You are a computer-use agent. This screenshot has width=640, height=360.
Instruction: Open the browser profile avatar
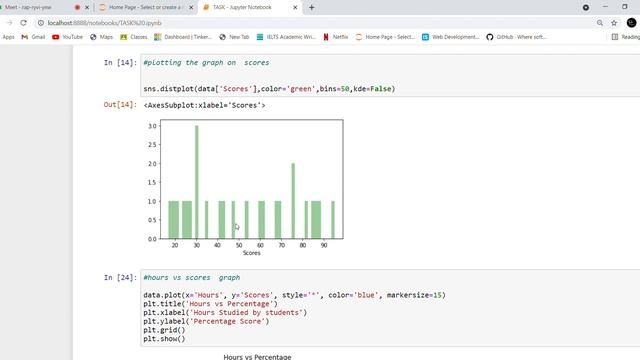(x=631, y=23)
